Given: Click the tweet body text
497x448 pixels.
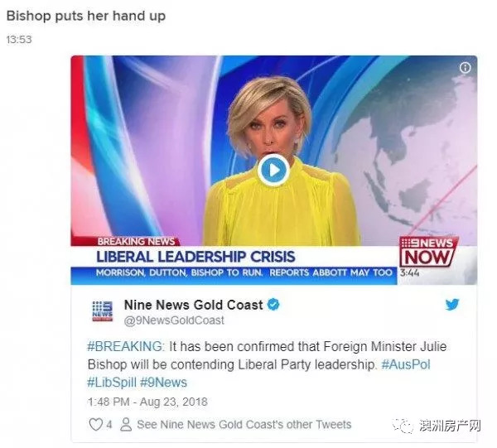Looking at the screenshot, I should (267, 364).
